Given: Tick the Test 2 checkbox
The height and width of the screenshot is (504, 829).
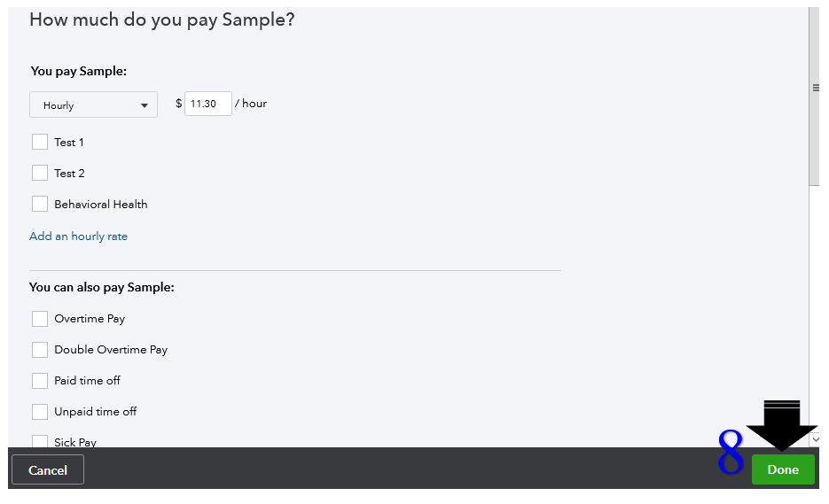Looking at the screenshot, I should click(40, 173).
